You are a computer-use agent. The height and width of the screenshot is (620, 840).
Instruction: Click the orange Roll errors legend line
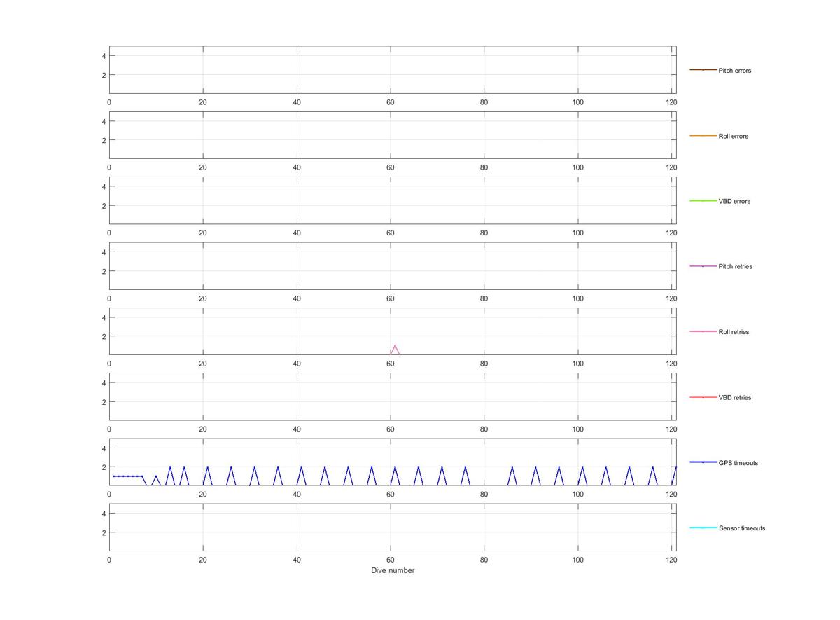pos(703,135)
